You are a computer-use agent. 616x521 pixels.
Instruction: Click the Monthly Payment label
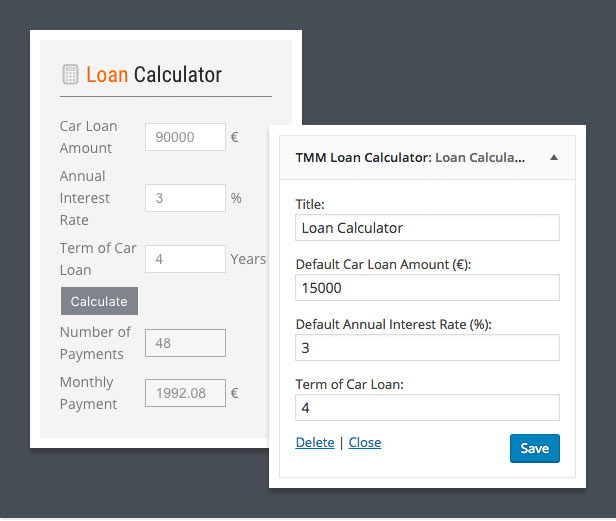pos(88,393)
